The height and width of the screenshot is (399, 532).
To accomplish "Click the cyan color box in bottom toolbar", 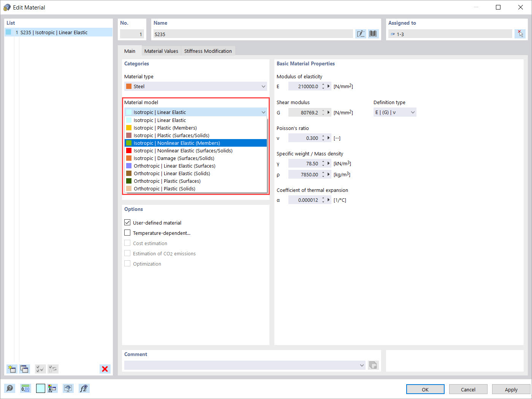I will tap(41, 388).
